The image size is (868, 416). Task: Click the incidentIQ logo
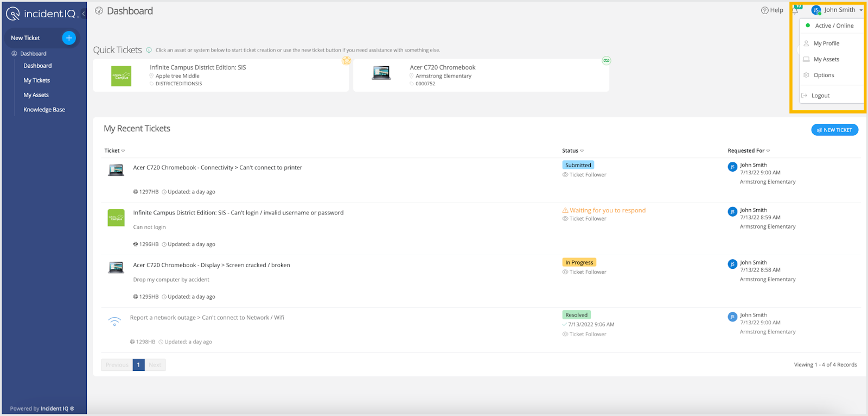(x=42, y=14)
